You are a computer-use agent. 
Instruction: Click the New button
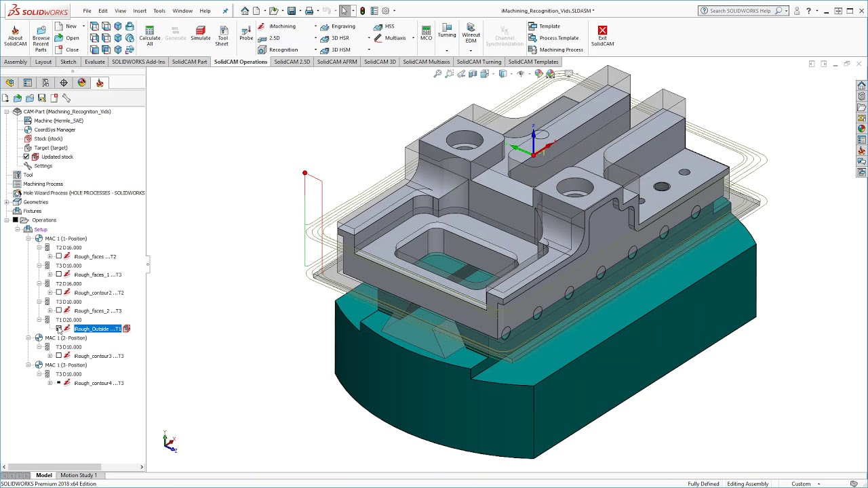[66, 26]
